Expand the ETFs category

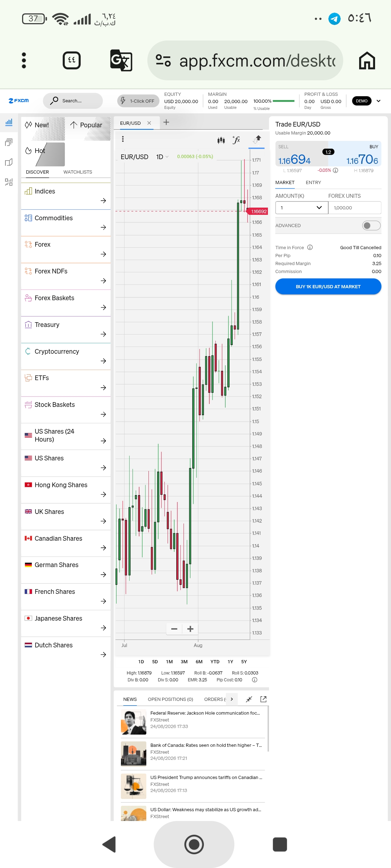66,383
